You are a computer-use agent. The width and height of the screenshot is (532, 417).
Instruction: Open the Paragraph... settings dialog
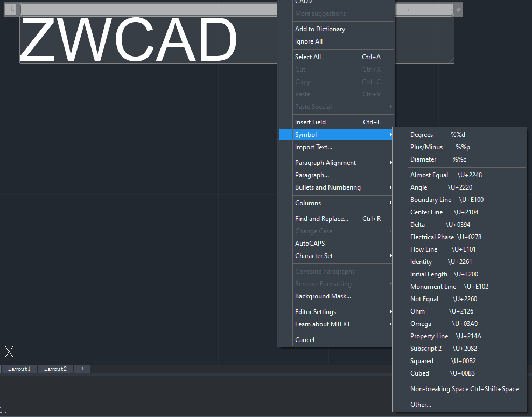tap(336, 175)
